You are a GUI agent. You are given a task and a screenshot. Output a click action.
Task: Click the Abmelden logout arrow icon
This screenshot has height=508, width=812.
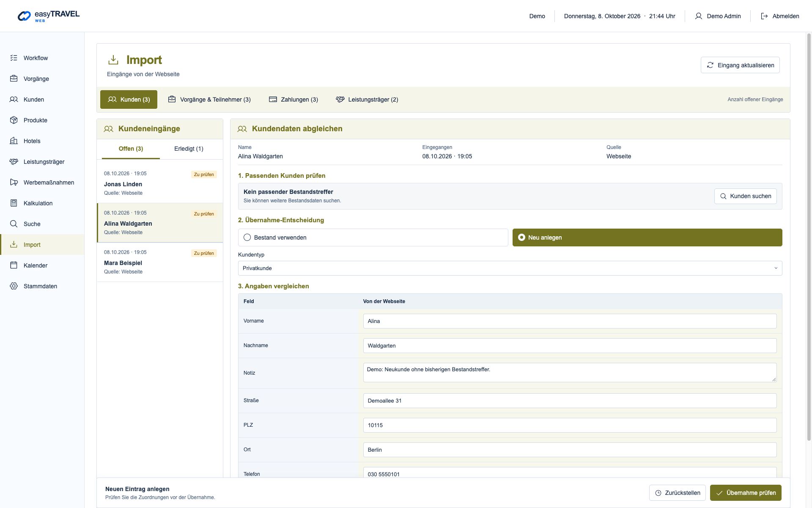pyautogui.click(x=764, y=16)
